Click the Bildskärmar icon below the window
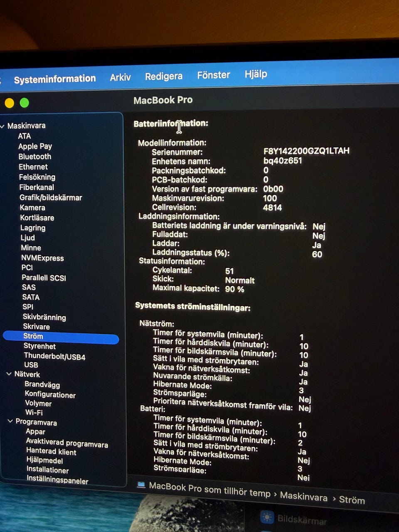 267,518
